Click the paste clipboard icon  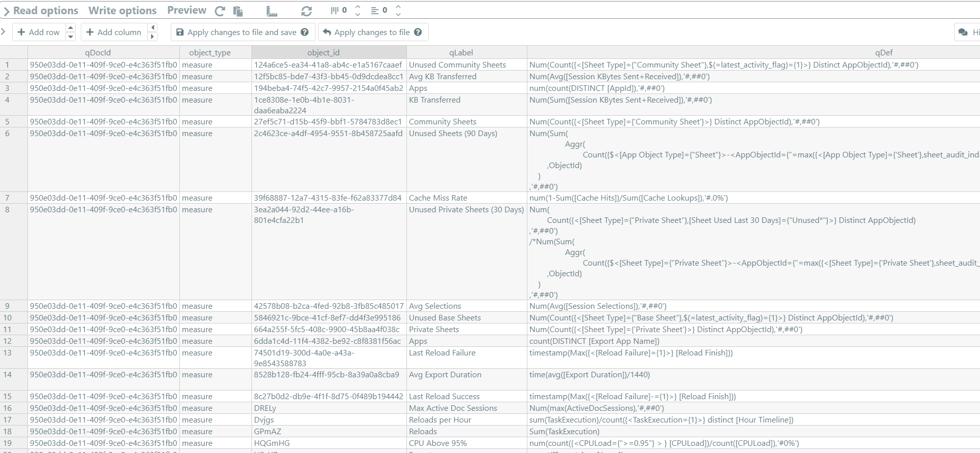[x=238, y=11]
